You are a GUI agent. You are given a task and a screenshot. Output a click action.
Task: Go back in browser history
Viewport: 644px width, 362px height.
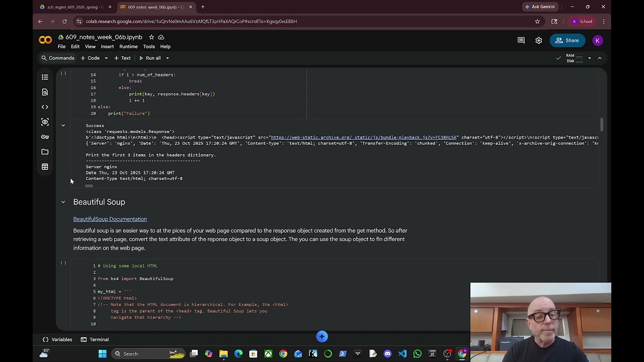click(x=40, y=21)
